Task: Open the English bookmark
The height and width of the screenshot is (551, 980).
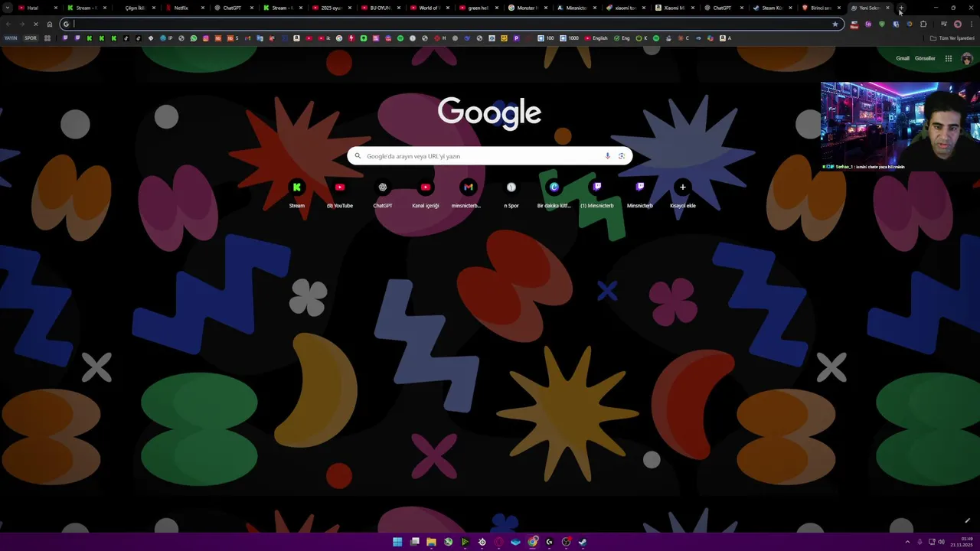Action: click(x=596, y=38)
